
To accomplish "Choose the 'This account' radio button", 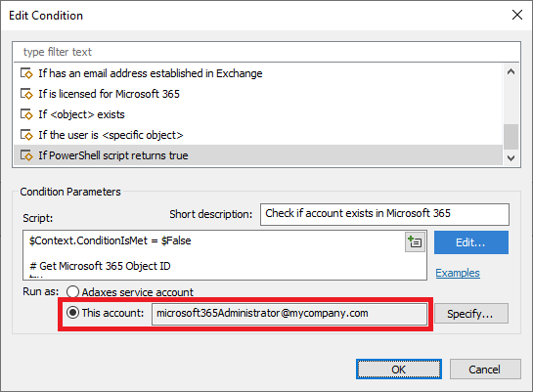I will click(72, 313).
